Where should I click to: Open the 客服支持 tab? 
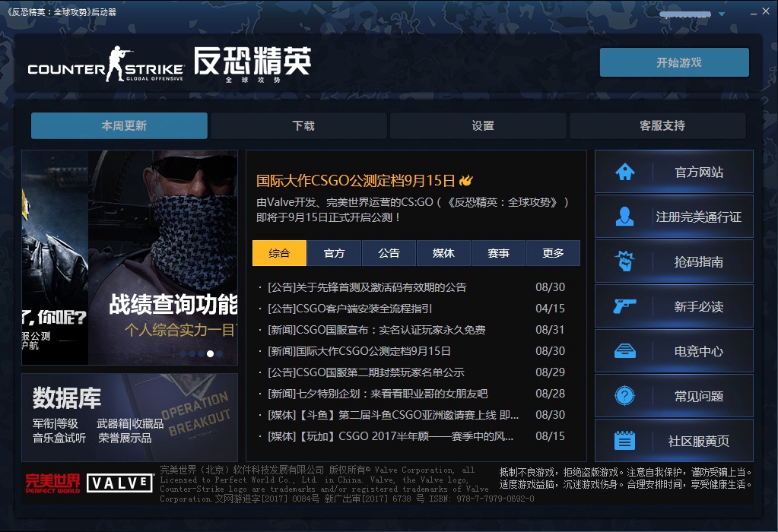657,125
